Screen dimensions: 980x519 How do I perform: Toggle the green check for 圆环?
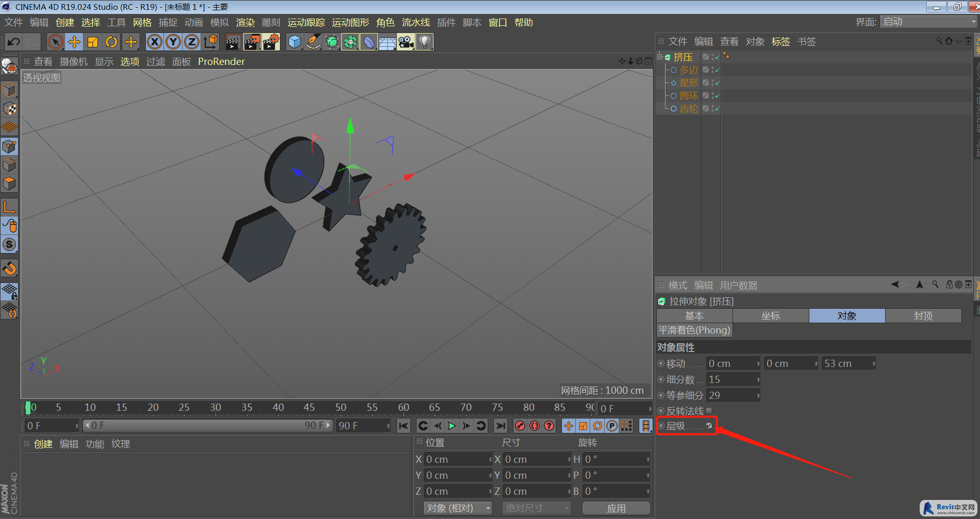[717, 96]
